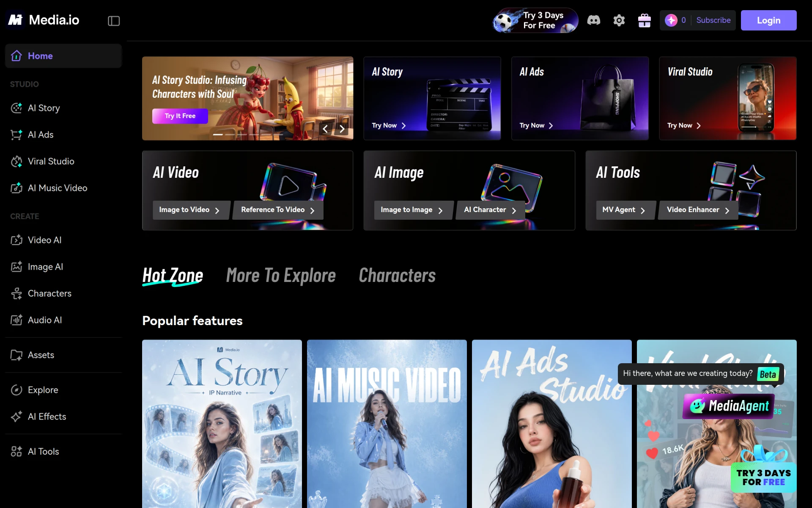812x508 pixels.
Task: Click the Login button
Action: click(768, 20)
